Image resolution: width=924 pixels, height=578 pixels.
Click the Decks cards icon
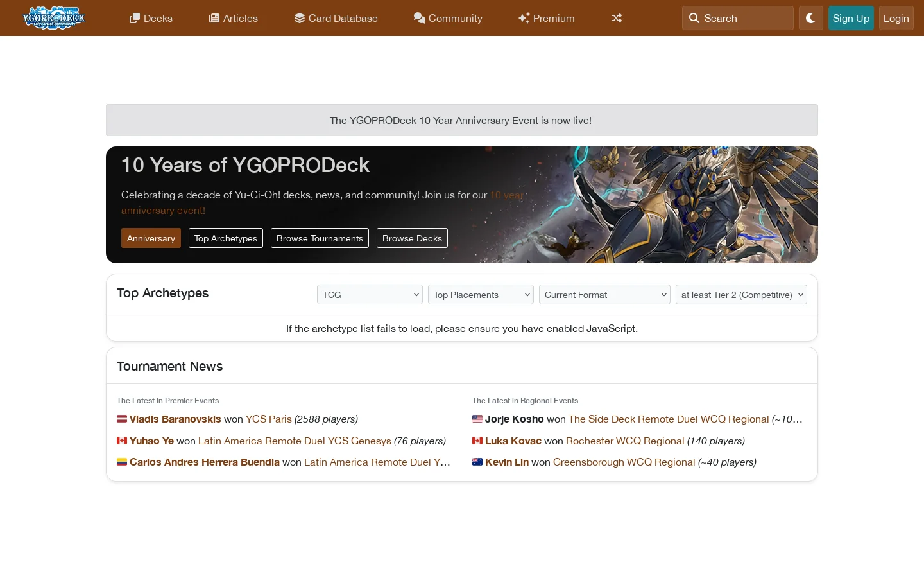[x=135, y=18]
